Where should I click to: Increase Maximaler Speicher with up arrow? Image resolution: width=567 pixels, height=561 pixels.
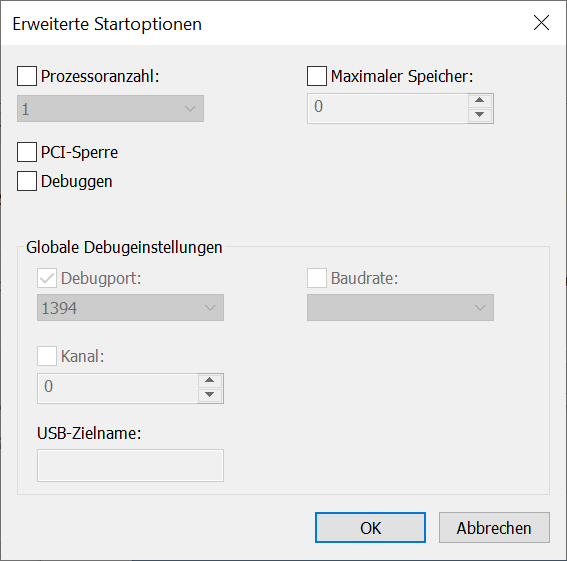point(479,101)
